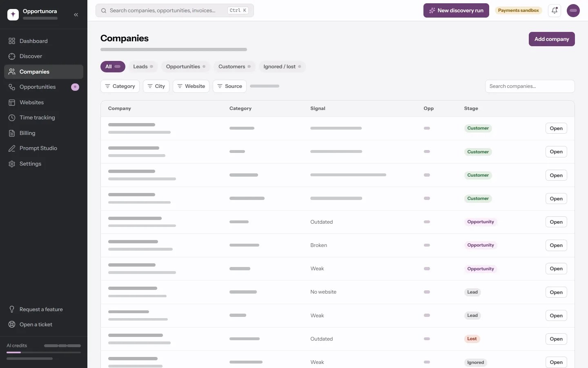Open the Source filter dropdown
This screenshot has height=368, width=588.
[x=229, y=86]
